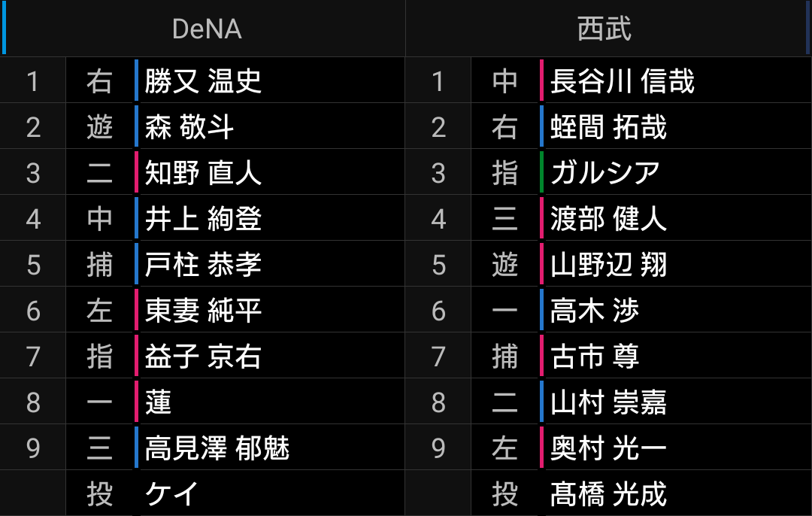Select cleanup hitter 井上 絢登

click(x=203, y=219)
